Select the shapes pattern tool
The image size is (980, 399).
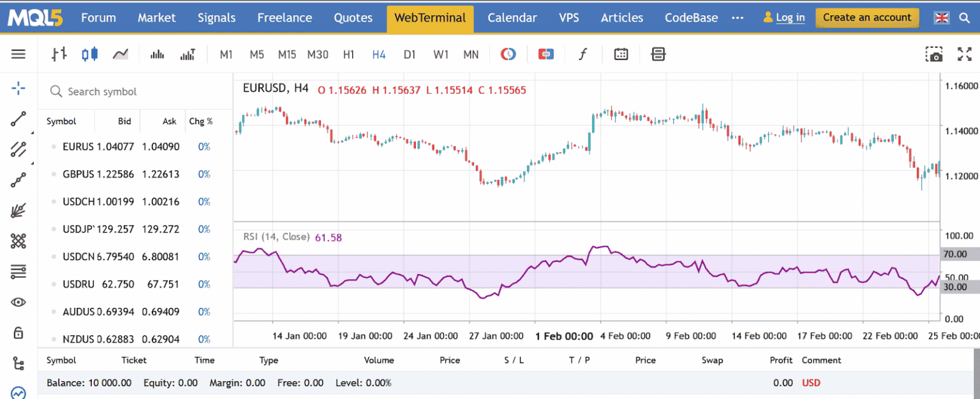click(x=19, y=241)
